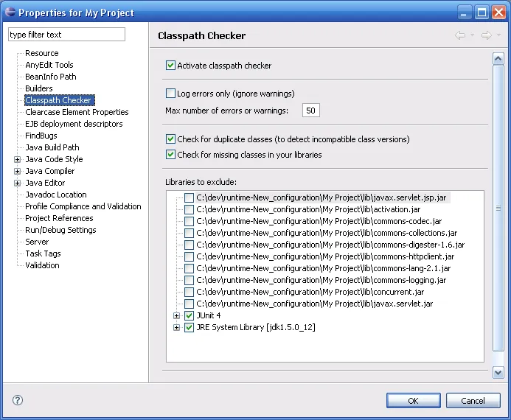
Task: Check the concurrent.jar exclude box
Action: (189, 292)
